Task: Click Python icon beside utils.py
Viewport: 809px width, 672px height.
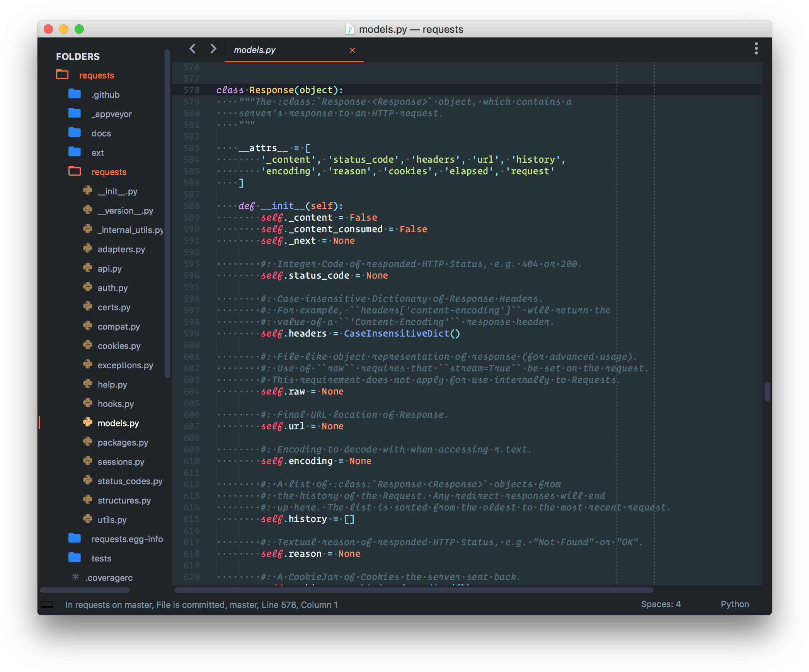Action: [x=88, y=519]
